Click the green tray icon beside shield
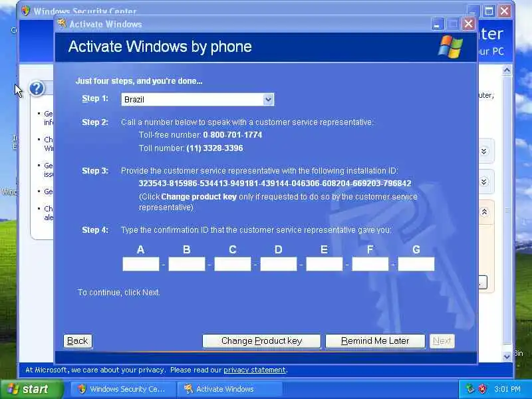 469,389
